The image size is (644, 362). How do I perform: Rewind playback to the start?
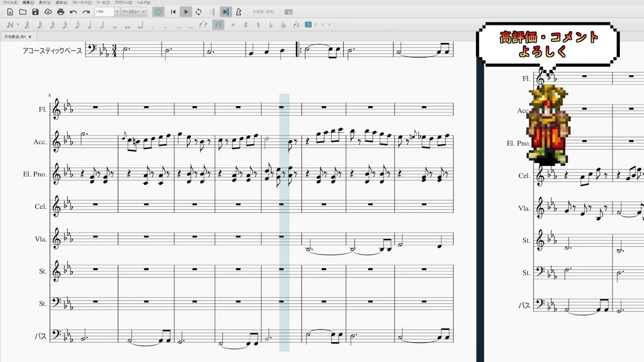click(x=173, y=12)
